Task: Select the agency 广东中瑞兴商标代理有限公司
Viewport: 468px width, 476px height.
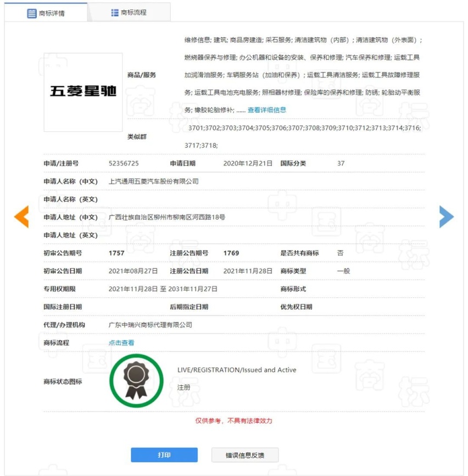Action: coord(151,325)
